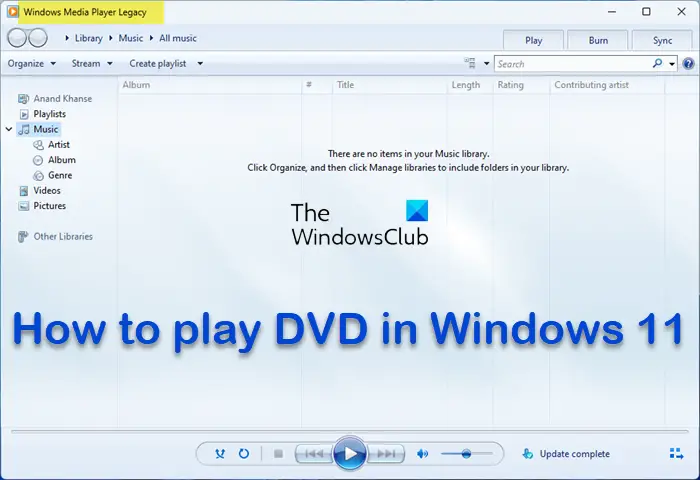Go back with the Back navigation button
Screen dimensions: 700x480
(x=17, y=38)
